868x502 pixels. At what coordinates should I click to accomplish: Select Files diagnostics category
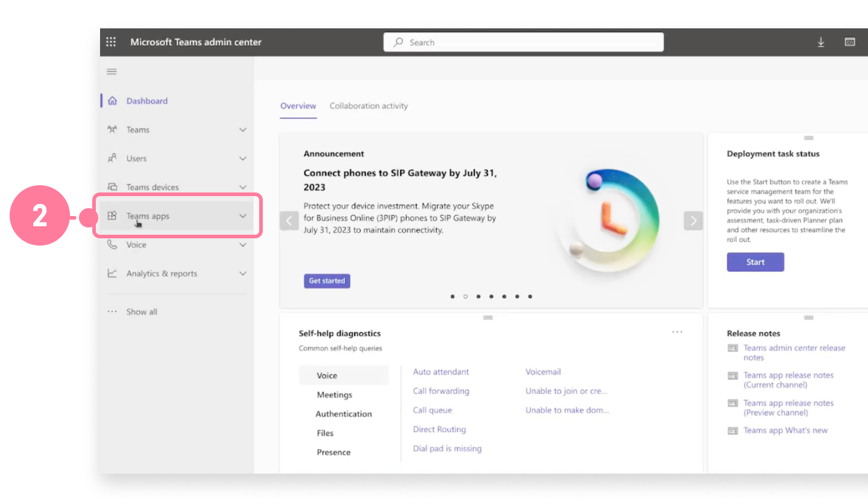(325, 433)
